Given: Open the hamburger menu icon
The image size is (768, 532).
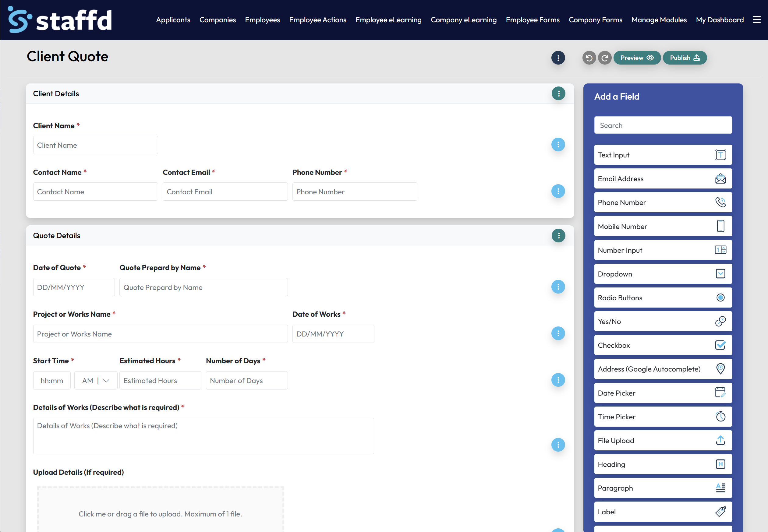Looking at the screenshot, I should (x=757, y=20).
